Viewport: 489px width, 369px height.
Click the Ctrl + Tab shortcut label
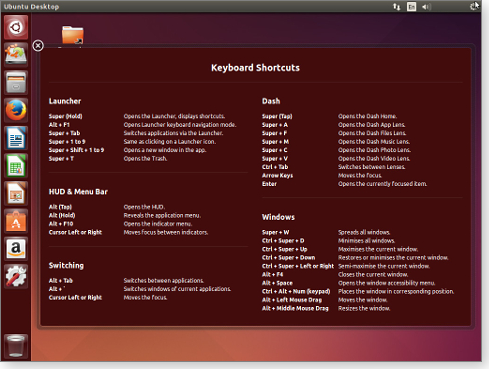(x=275, y=167)
